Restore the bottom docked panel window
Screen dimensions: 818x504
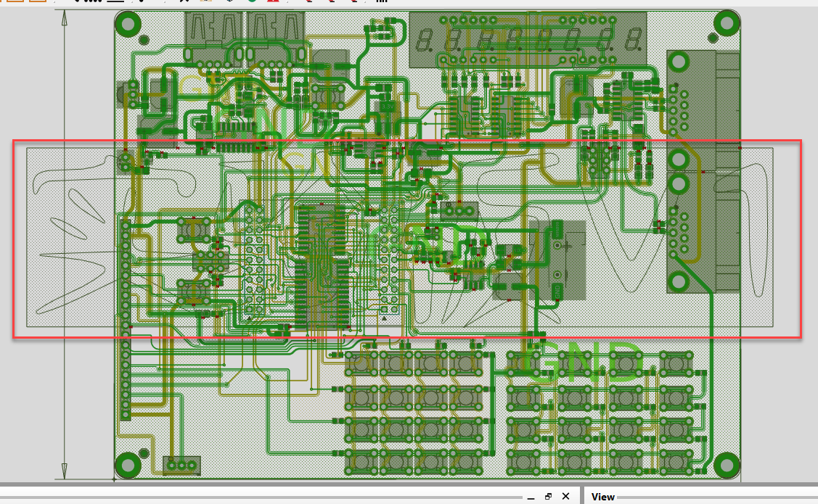(x=549, y=497)
